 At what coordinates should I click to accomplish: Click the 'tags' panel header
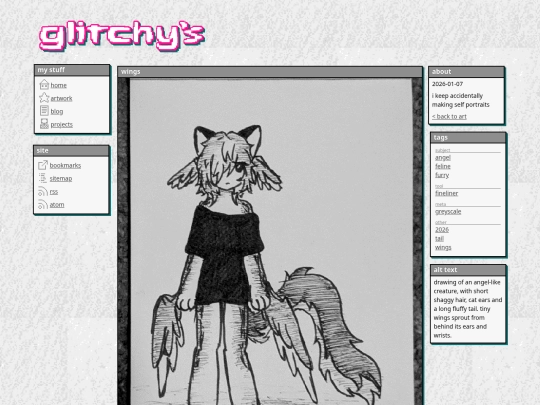coord(468,137)
